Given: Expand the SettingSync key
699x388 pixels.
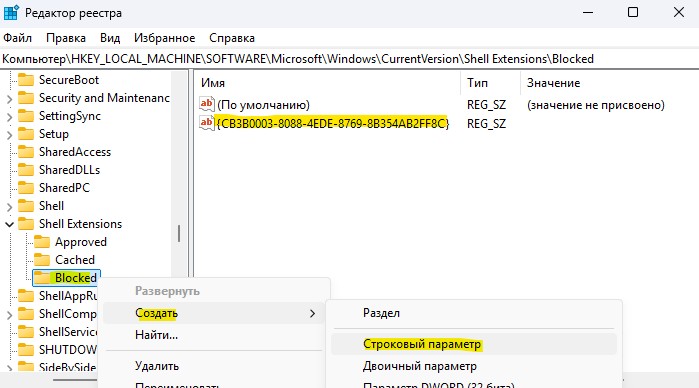Looking at the screenshot, I should tap(9, 117).
